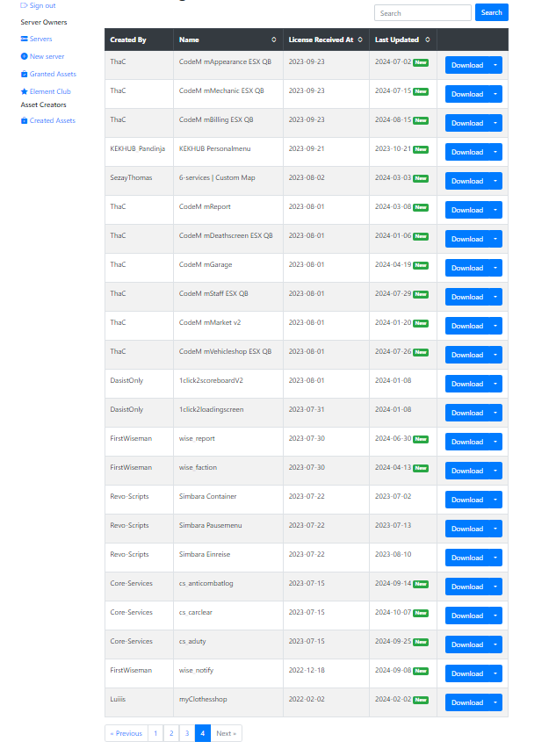Viewport: 556px width, 756px height.
Task: Open Granted Assets page
Action: [x=53, y=74]
